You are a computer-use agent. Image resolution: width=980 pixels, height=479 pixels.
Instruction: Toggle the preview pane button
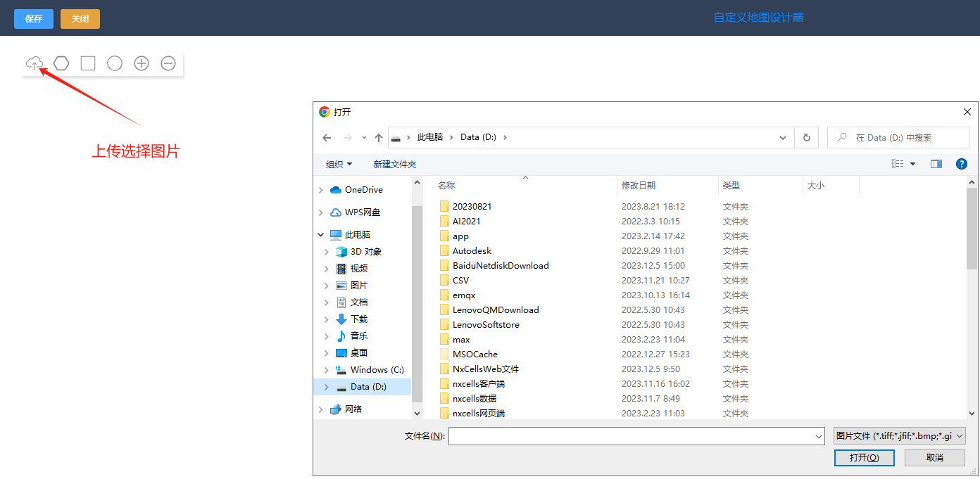coord(936,164)
